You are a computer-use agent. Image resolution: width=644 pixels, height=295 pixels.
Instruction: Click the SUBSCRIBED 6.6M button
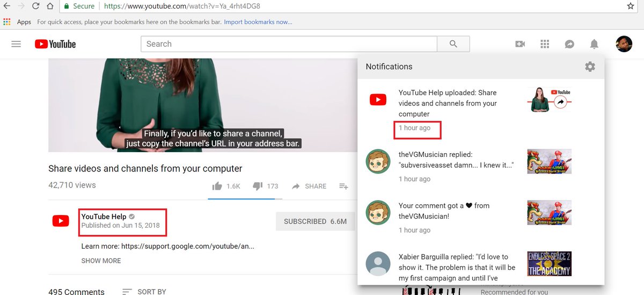pos(315,221)
